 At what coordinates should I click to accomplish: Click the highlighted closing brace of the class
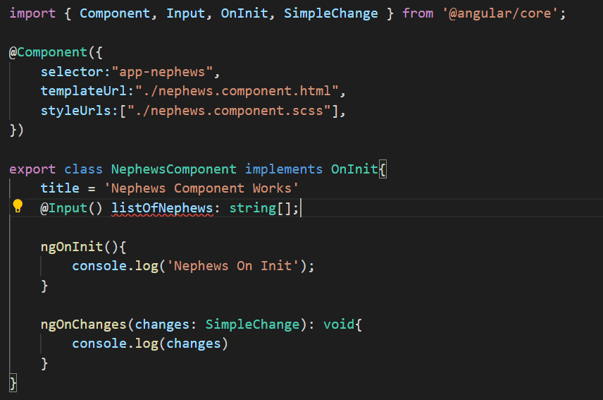pos(13,383)
